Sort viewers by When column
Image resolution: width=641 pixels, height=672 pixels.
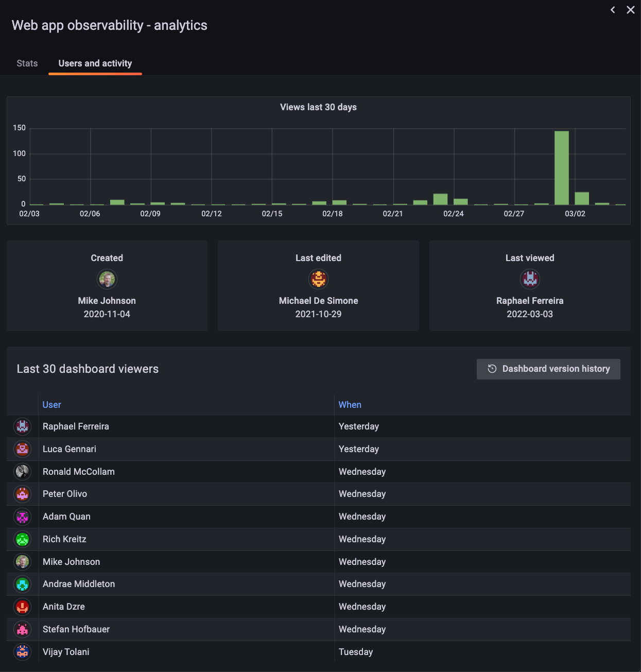tap(350, 405)
